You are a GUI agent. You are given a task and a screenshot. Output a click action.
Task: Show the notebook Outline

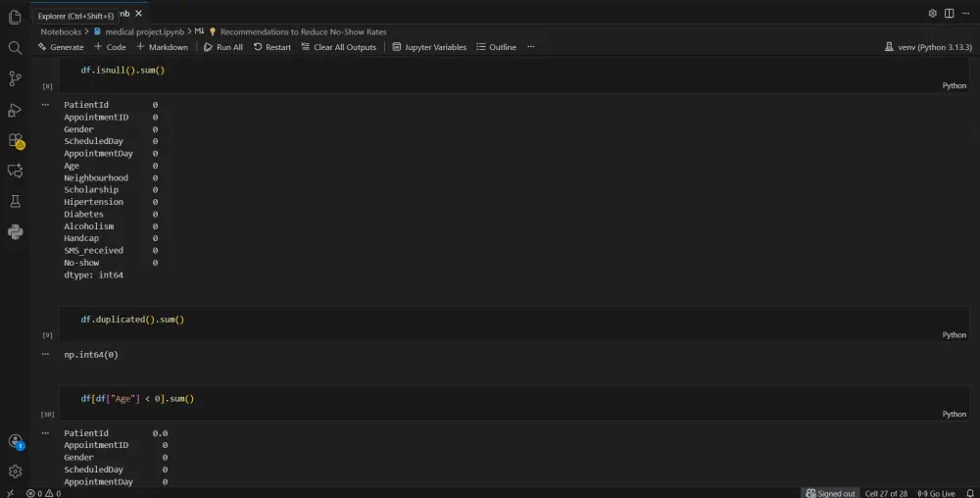(496, 47)
